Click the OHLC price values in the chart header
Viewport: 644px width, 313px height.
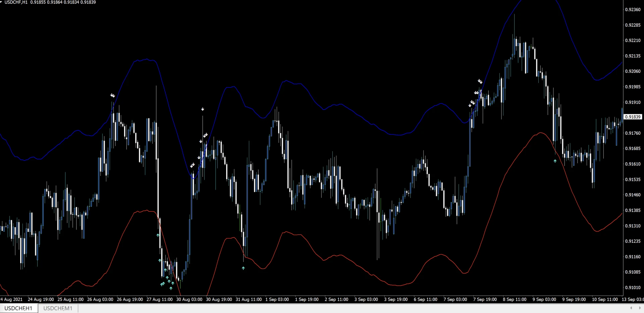click(63, 2)
